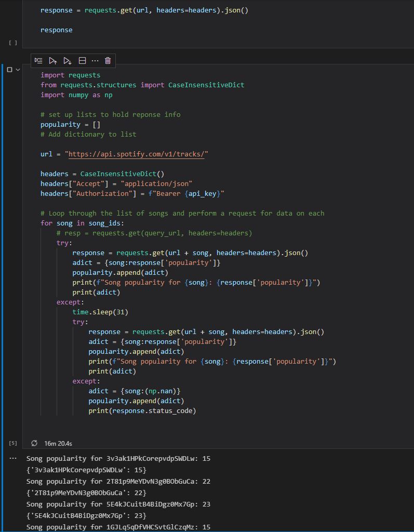The image size is (414, 532).
Task: Place cursor on 'popularity = []' line
Action: [70, 125]
